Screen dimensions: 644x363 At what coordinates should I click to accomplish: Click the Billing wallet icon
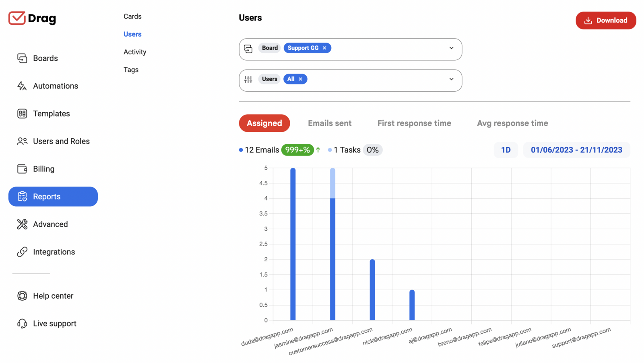[22, 169]
